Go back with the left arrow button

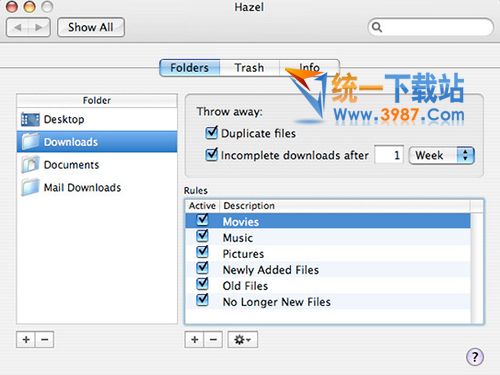click(18, 27)
